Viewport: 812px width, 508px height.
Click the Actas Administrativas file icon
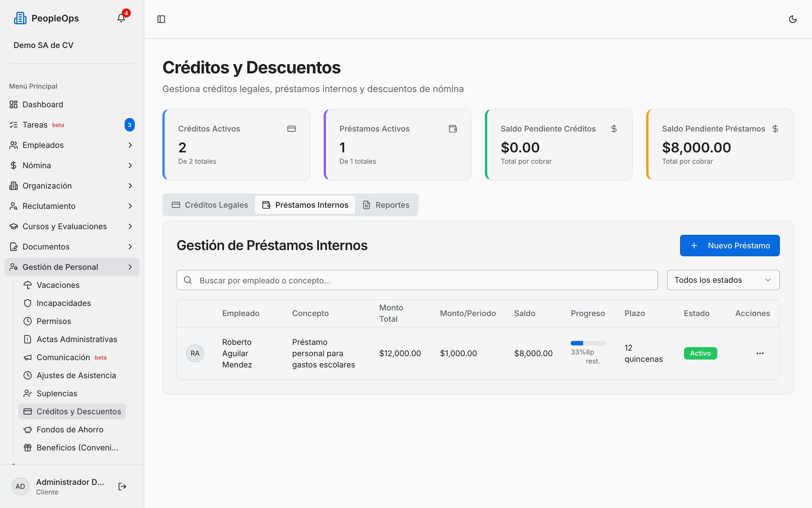(x=28, y=339)
